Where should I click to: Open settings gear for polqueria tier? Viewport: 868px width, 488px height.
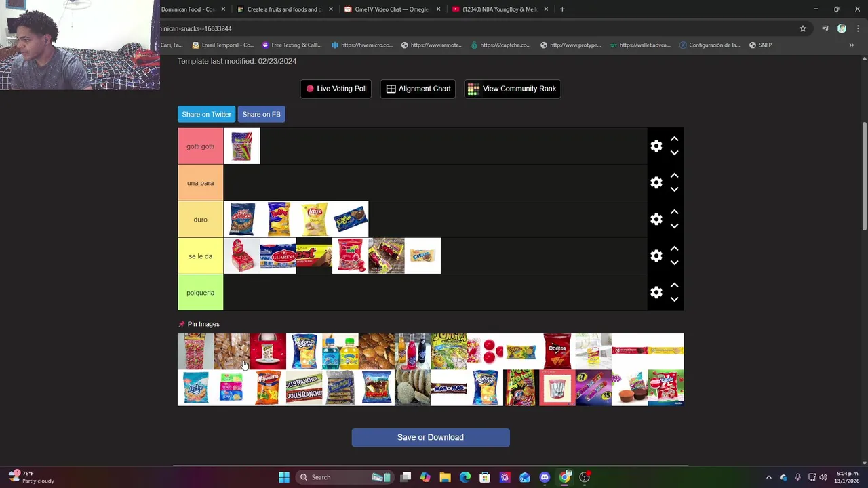[656, 293]
